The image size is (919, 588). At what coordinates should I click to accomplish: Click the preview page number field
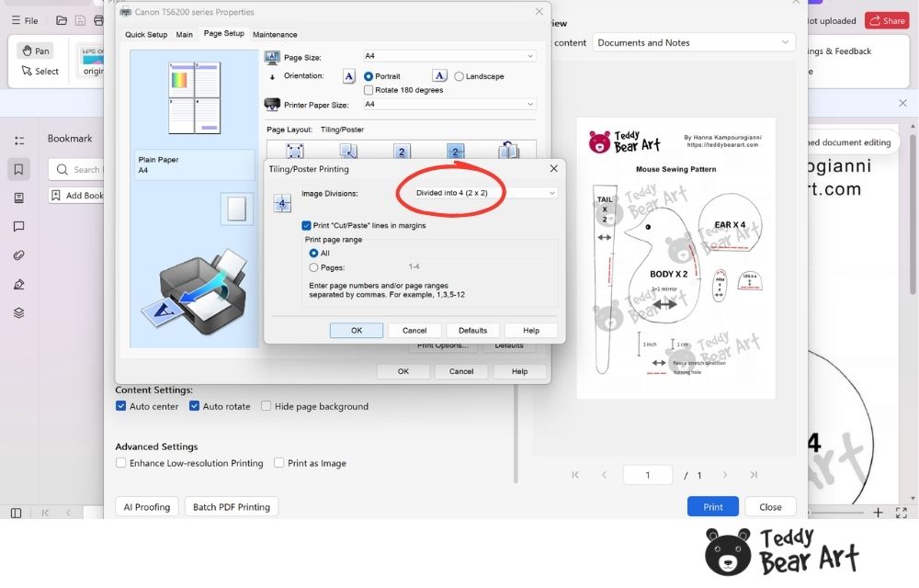pos(648,475)
